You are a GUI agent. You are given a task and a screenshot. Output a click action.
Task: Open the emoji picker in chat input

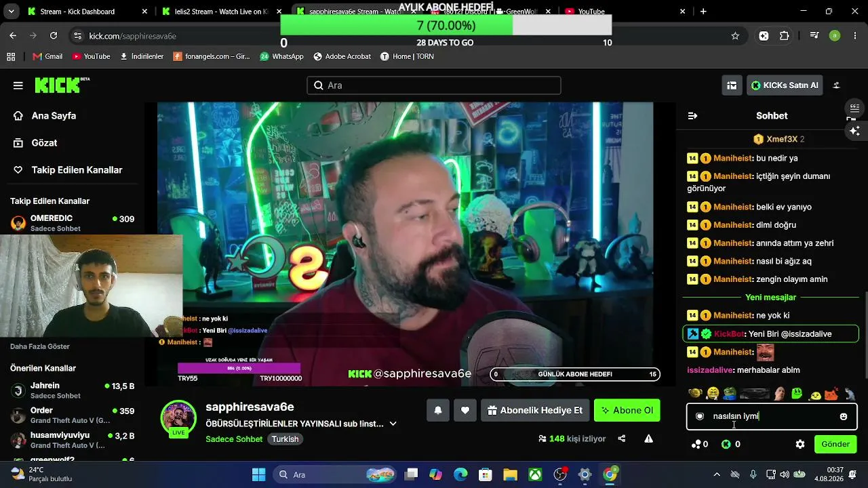pos(844,416)
